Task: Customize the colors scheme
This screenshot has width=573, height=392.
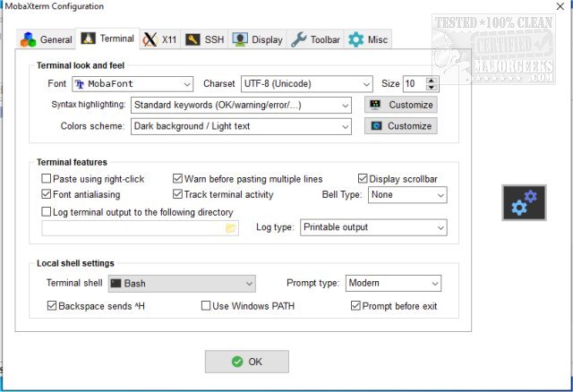Action: click(401, 126)
